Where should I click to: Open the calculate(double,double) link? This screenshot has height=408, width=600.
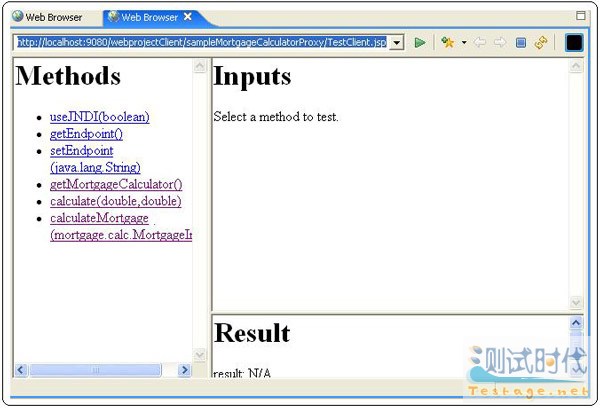[115, 201]
